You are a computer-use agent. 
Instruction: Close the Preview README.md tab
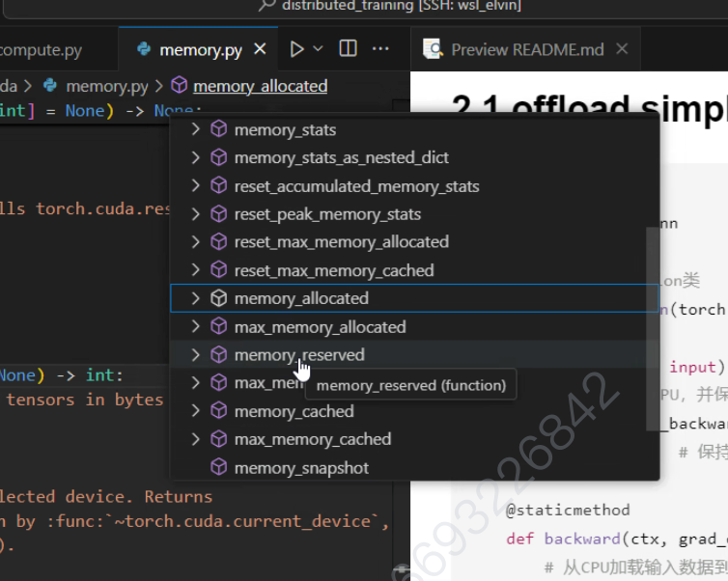tap(622, 49)
